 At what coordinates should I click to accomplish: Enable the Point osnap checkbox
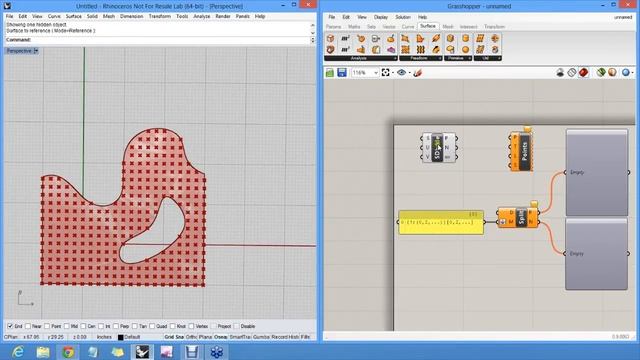pyautogui.click(x=47, y=326)
